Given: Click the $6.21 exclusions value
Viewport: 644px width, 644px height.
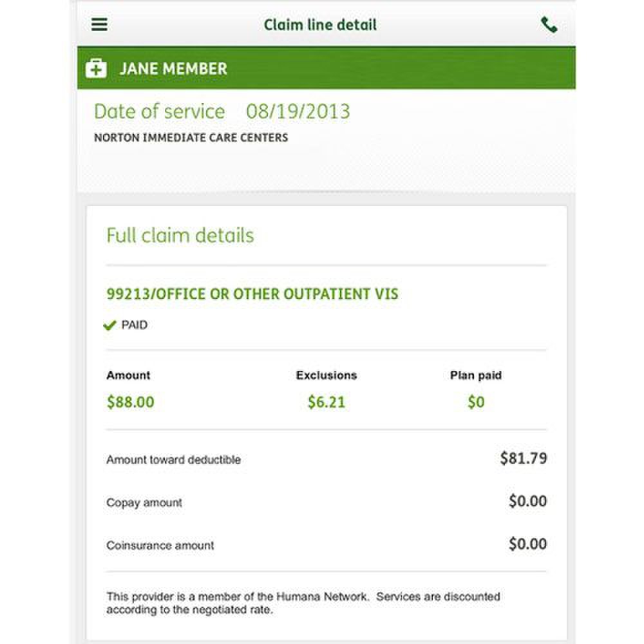Looking at the screenshot, I should 326,402.
